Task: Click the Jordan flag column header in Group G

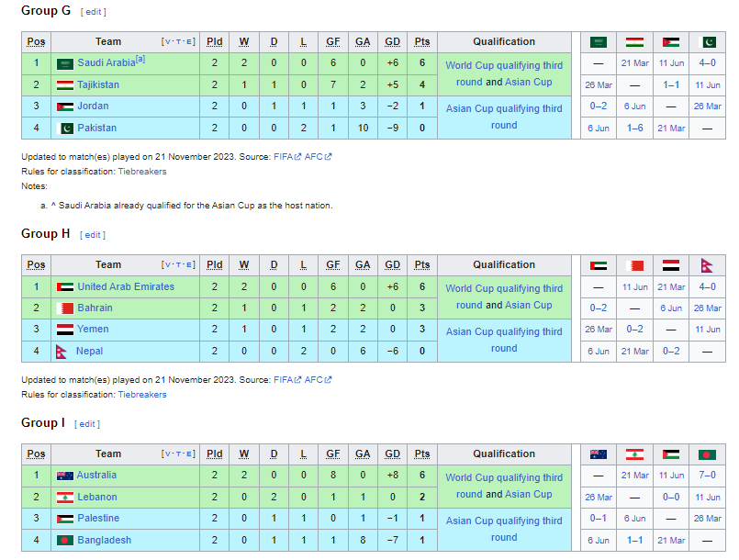Action: coord(671,41)
